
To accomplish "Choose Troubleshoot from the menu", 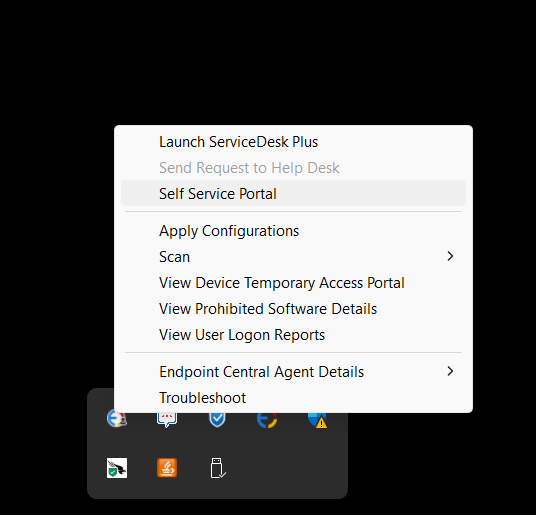I will point(293,397).
